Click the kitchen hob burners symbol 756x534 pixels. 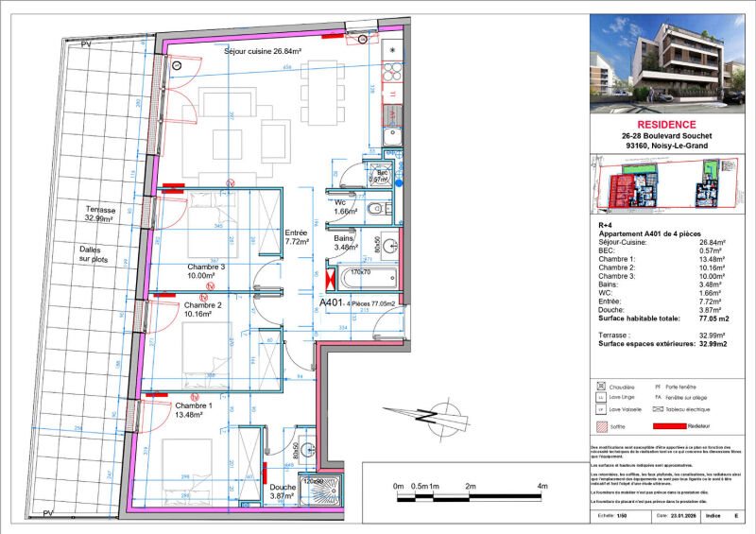pyautogui.click(x=392, y=72)
